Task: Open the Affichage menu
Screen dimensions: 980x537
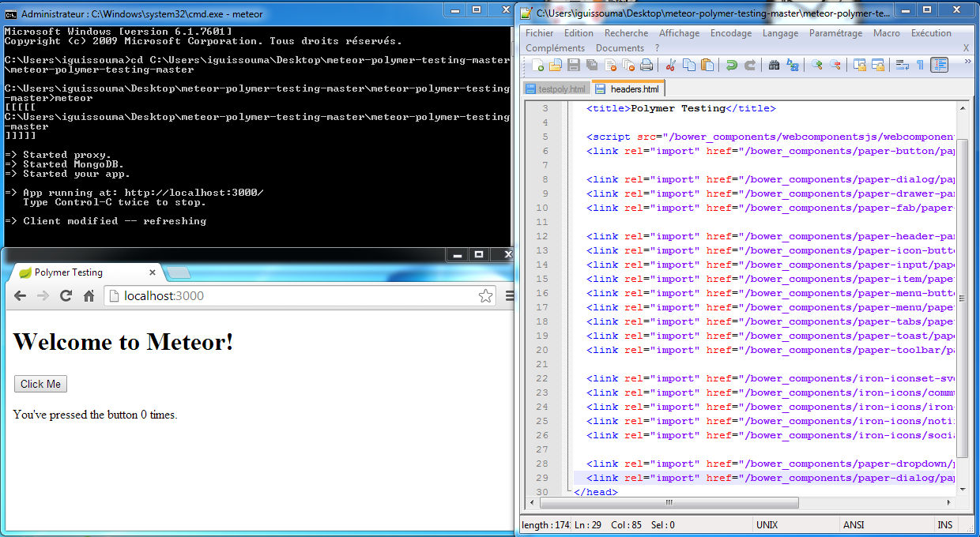Action: point(679,33)
